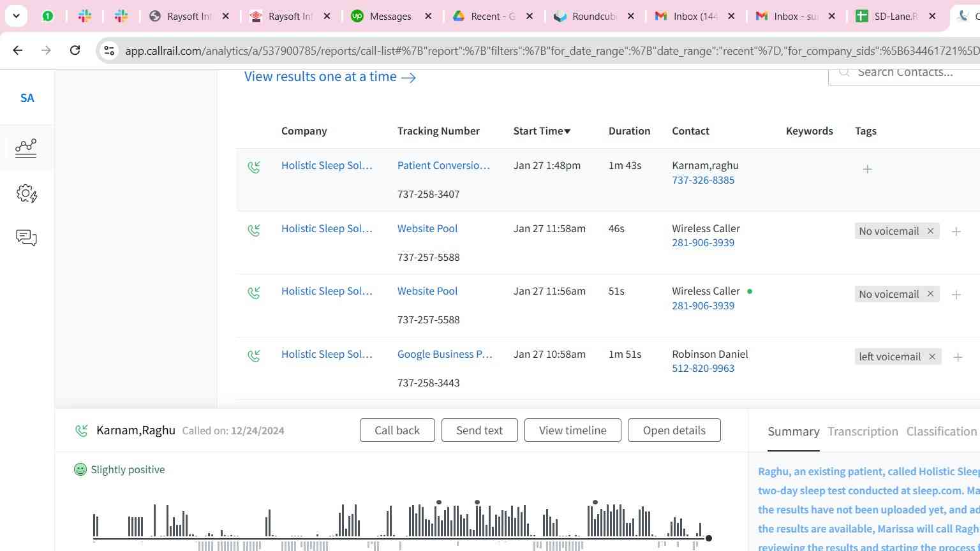Click the last marker dot on the waveform
This screenshot has height=551, width=980.
[595, 503]
